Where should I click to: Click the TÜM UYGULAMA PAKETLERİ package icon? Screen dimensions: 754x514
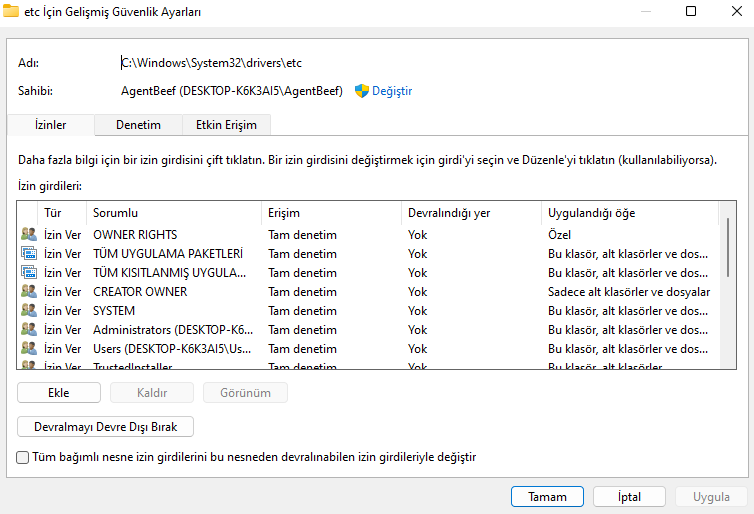coord(29,253)
